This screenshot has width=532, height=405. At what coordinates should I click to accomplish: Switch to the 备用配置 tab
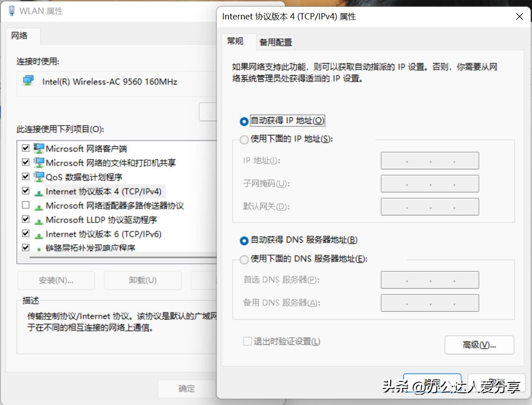click(275, 42)
